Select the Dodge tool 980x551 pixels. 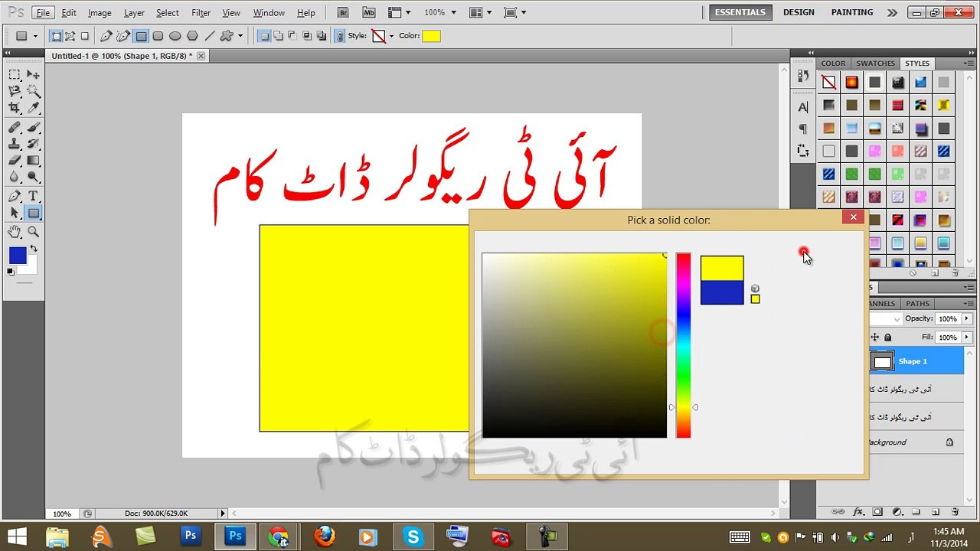(34, 178)
